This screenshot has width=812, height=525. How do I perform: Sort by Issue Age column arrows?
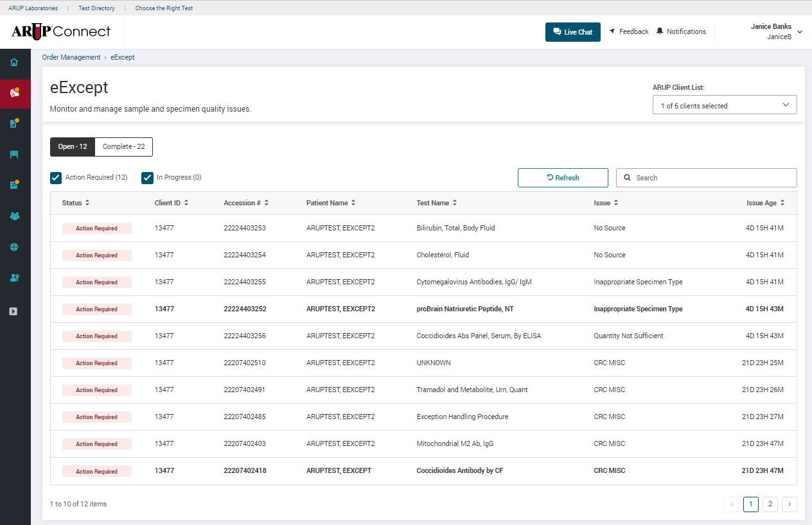pos(782,203)
